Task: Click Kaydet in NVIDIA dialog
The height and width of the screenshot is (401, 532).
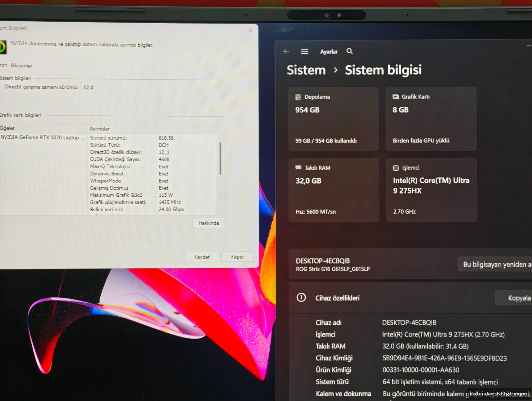Action: pos(202,257)
